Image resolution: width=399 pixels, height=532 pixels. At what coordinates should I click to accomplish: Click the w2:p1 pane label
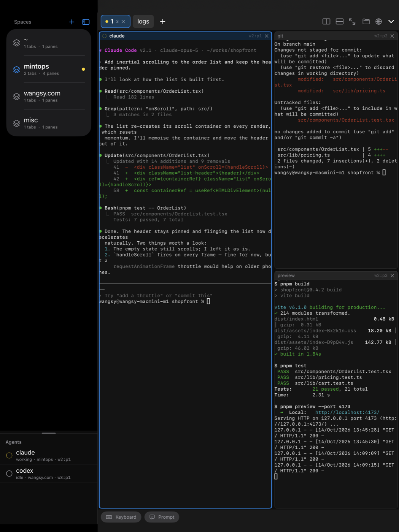click(x=255, y=36)
